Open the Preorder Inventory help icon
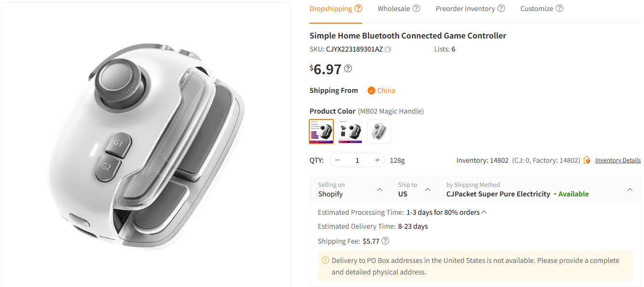The width and height of the screenshot is (644, 287). [501, 8]
